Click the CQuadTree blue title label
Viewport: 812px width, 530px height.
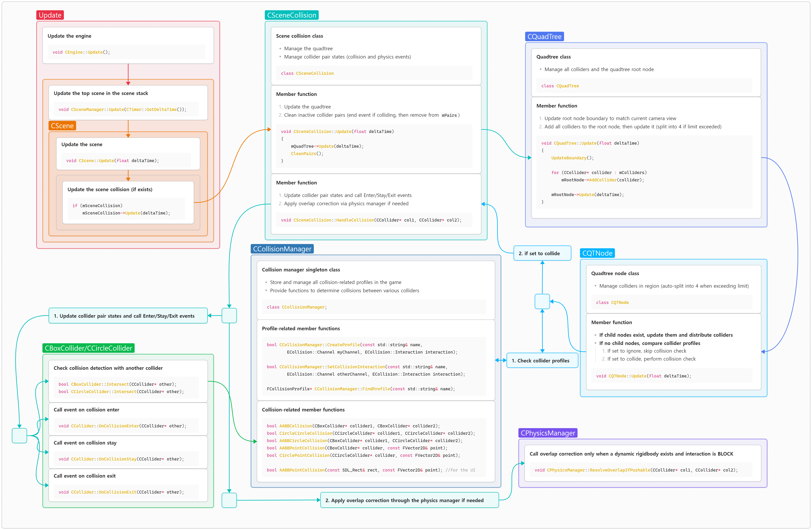coord(544,36)
